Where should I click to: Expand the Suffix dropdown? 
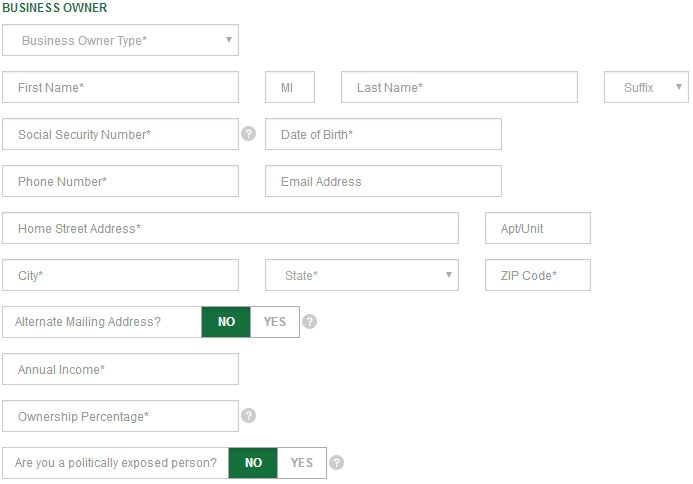(646, 87)
